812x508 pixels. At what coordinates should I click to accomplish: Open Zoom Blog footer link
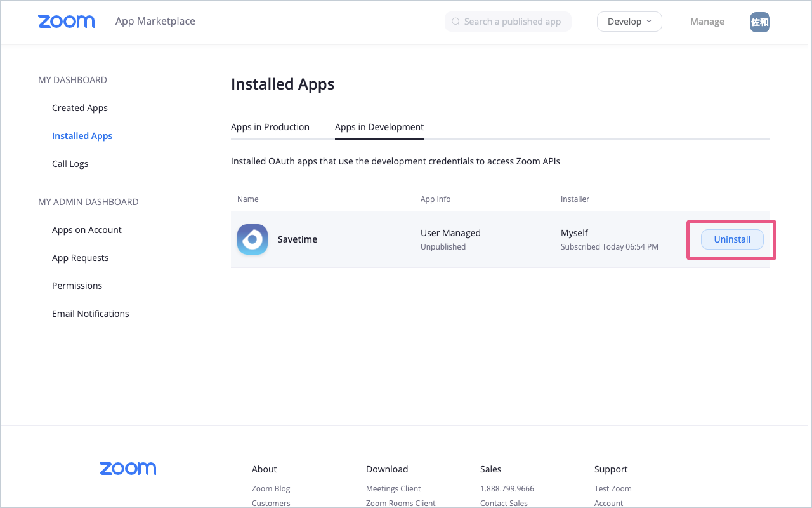point(271,489)
